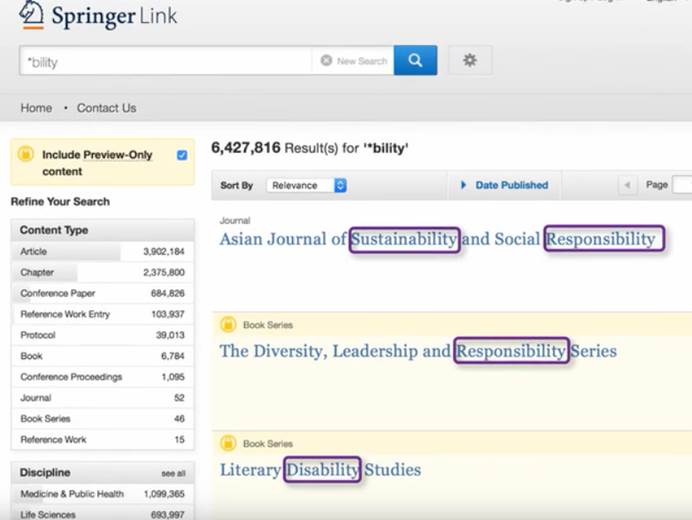Click the Page number input box
Image resolution: width=692 pixels, height=520 pixels.
pyautogui.click(x=682, y=185)
